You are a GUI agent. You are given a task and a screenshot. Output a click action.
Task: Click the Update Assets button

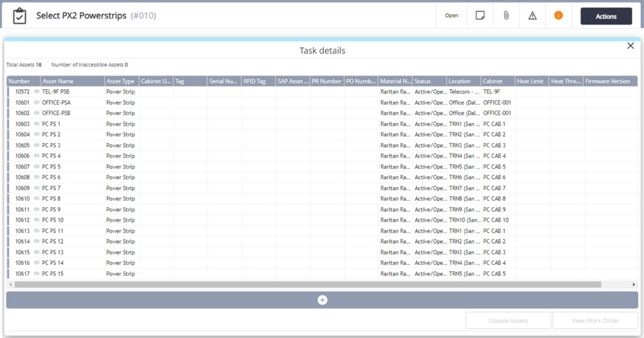coord(508,321)
